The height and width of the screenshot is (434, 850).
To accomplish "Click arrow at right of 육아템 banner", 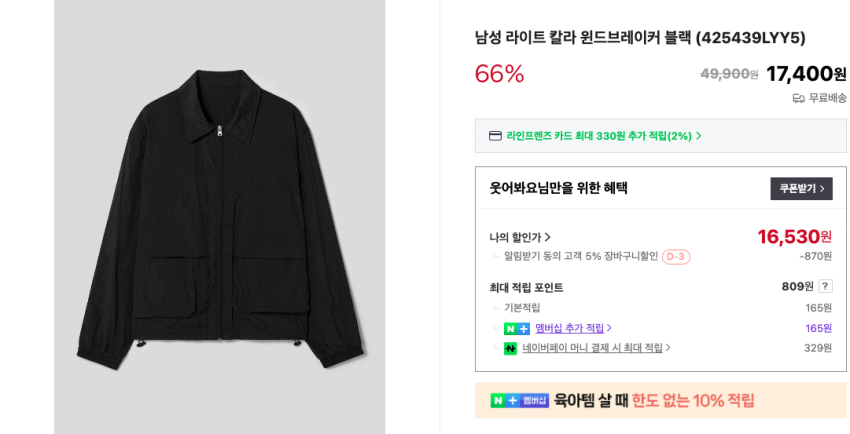I will (829, 400).
